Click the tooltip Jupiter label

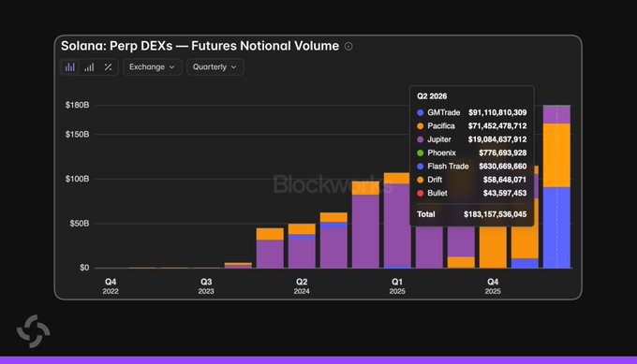[x=439, y=139]
